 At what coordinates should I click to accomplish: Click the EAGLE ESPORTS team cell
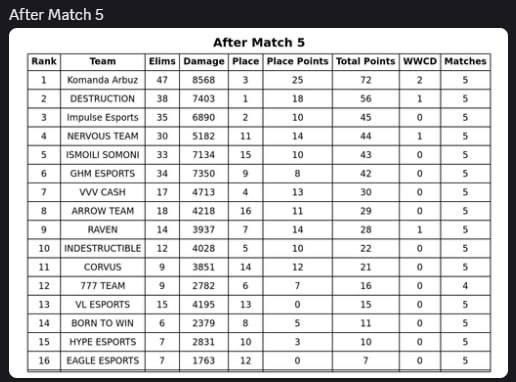pos(103,360)
